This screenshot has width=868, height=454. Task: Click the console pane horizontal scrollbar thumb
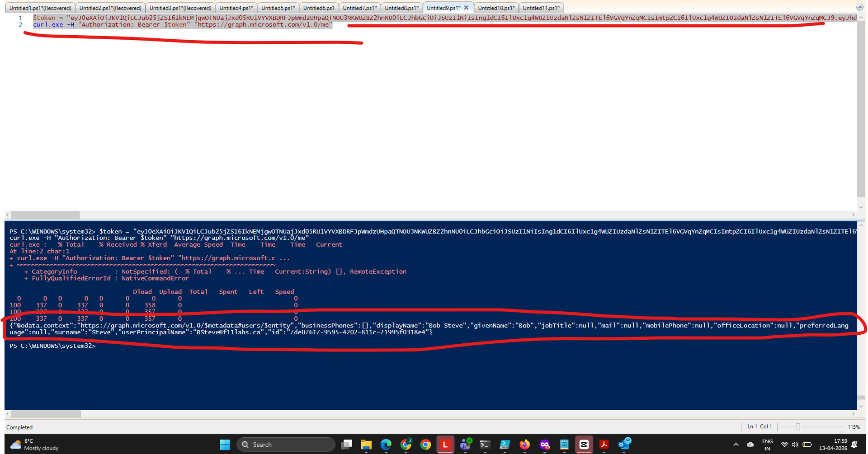46,414
